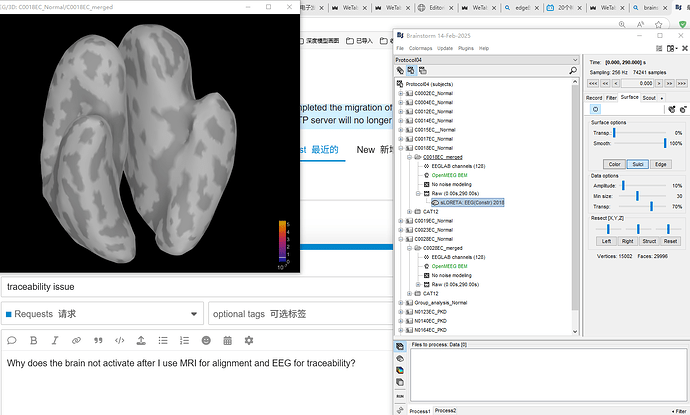
Task: Insert preformatted code with the code icon
Action: click(119, 340)
